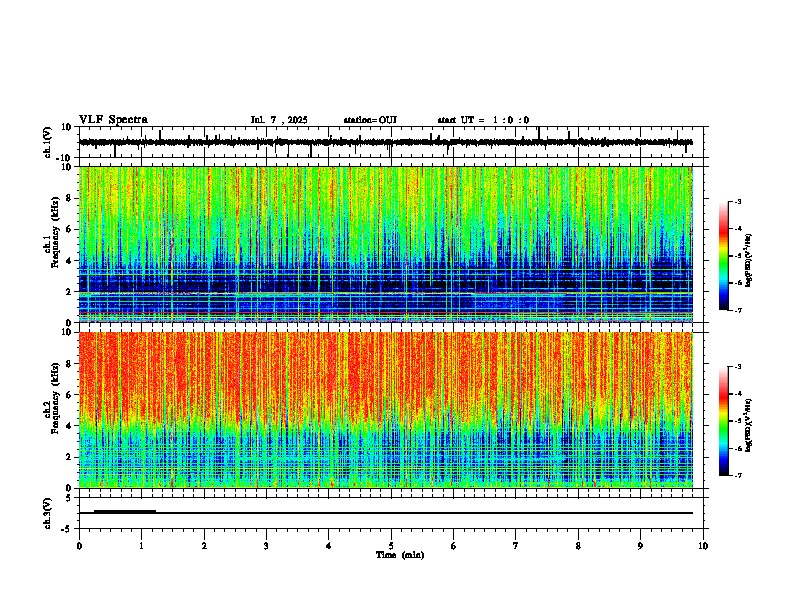Click the 'ch.3(V)' axis label
The image size is (792, 612).
pos(48,513)
